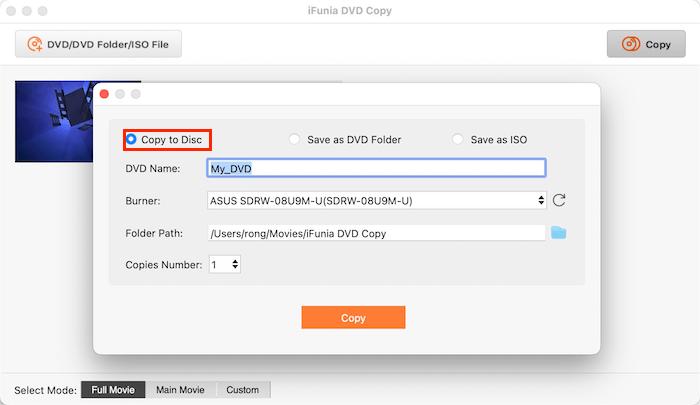Screen dimensions: 700x405
Task: Click the Folder Path text field
Action: click(x=376, y=233)
